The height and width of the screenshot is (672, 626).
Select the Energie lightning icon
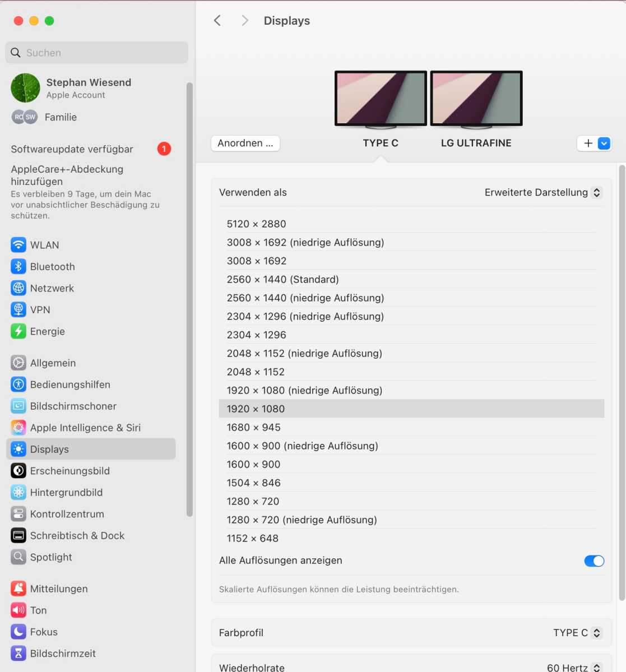[18, 331]
